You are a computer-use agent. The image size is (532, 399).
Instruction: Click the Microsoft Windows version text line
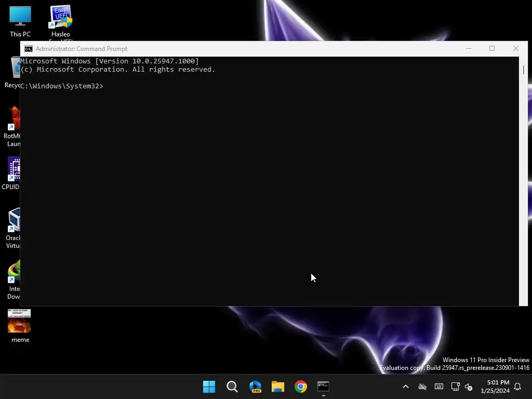click(x=110, y=61)
